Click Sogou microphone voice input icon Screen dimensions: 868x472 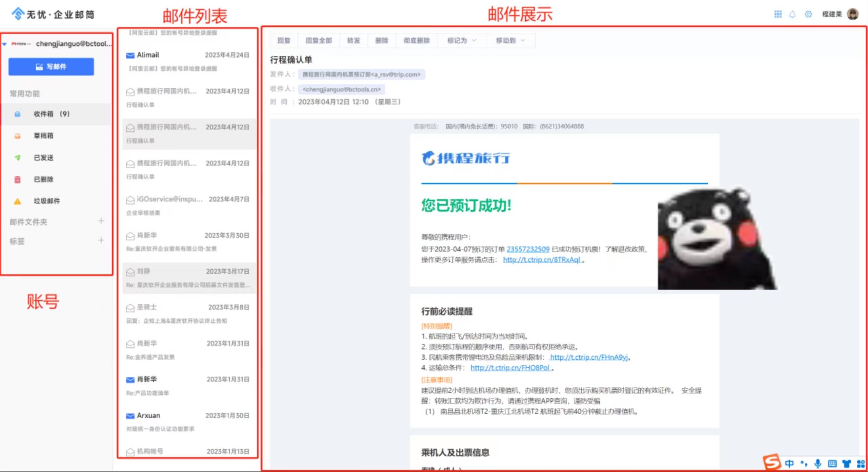(817, 463)
